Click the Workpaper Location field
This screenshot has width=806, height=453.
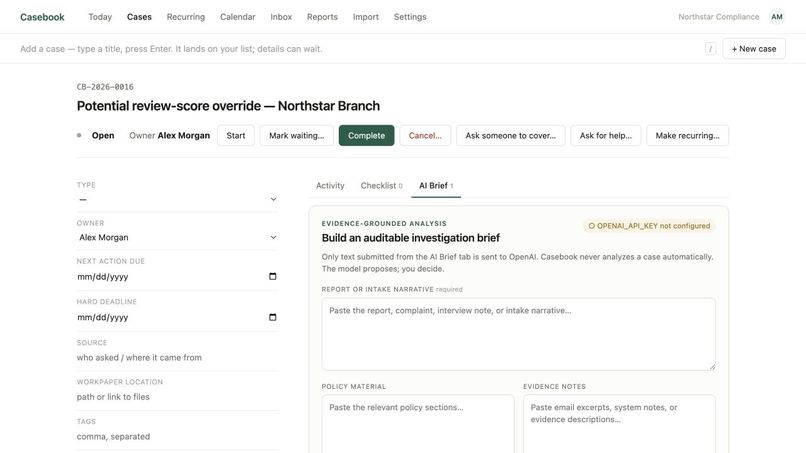[x=177, y=397]
